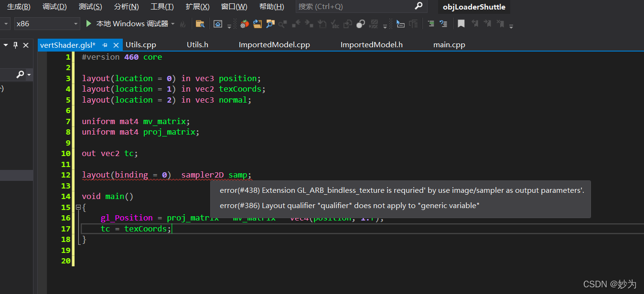
Task: Close the vertShader.glsl tab
Action: tap(116, 45)
